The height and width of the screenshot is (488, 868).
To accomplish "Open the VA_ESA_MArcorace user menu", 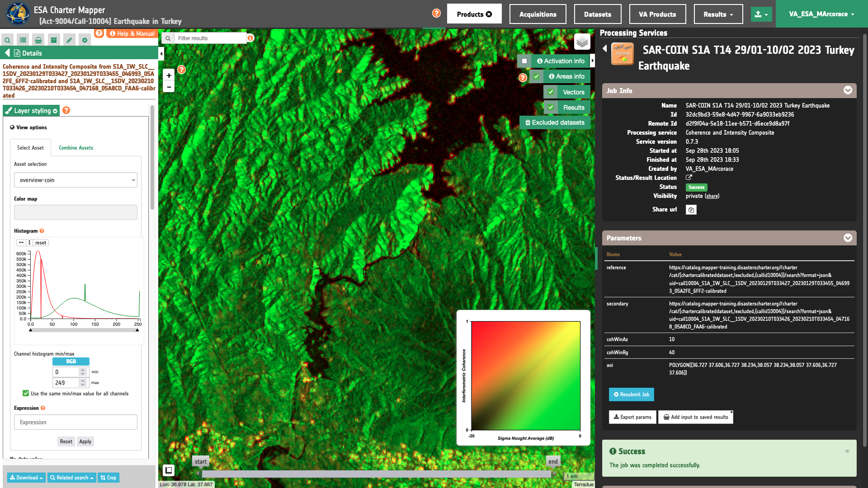I will 821,14.
